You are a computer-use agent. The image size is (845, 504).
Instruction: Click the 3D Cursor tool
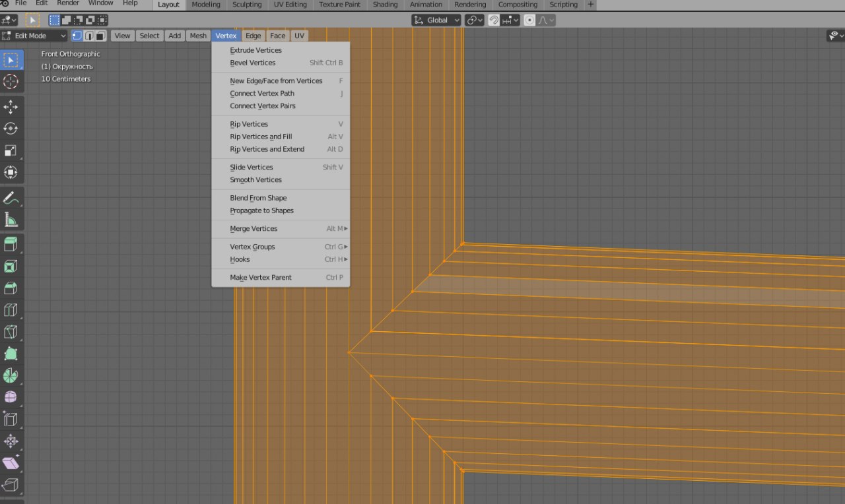point(11,81)
